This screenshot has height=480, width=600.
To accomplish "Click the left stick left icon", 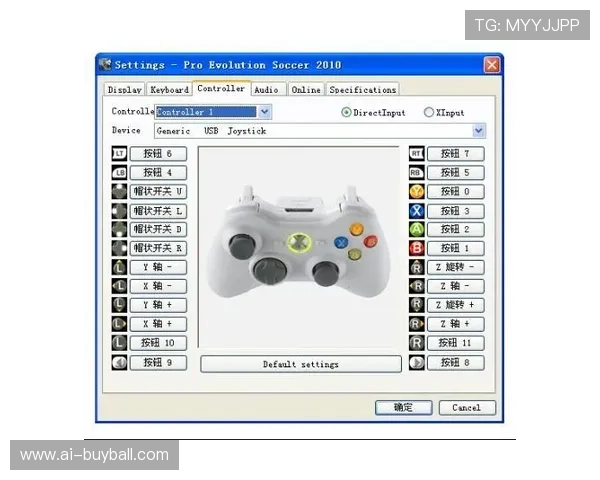I will pos(119,286).
